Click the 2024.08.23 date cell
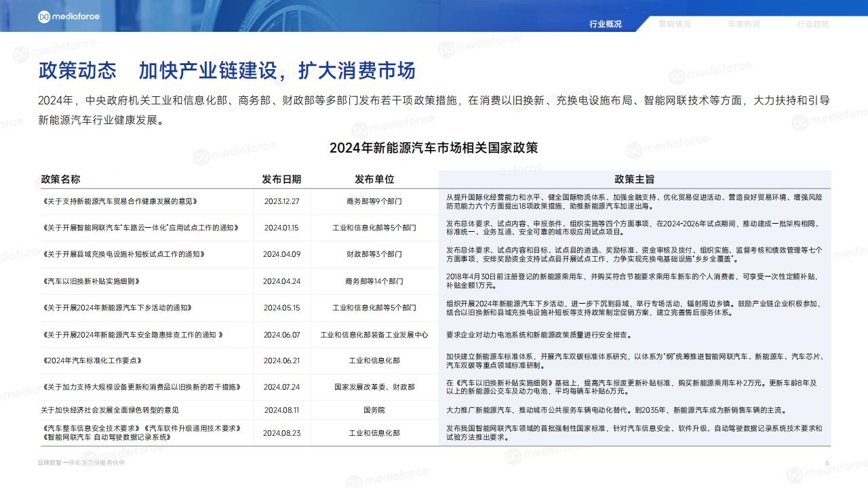 point(281,432)
